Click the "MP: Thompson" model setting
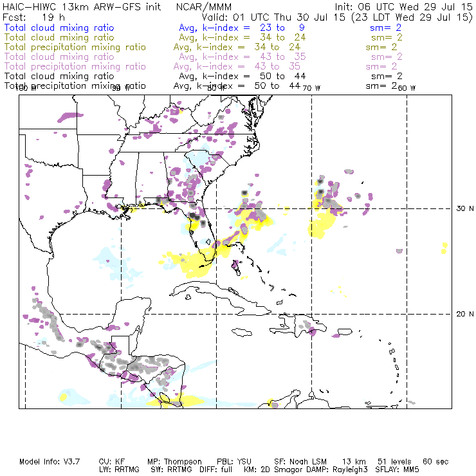 pyautogui.click(x=174, y=462)
